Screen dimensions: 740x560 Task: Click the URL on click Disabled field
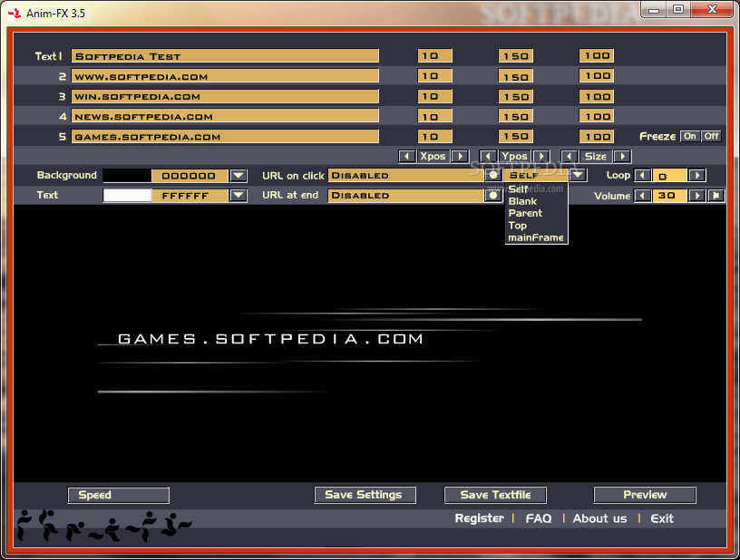406,176
